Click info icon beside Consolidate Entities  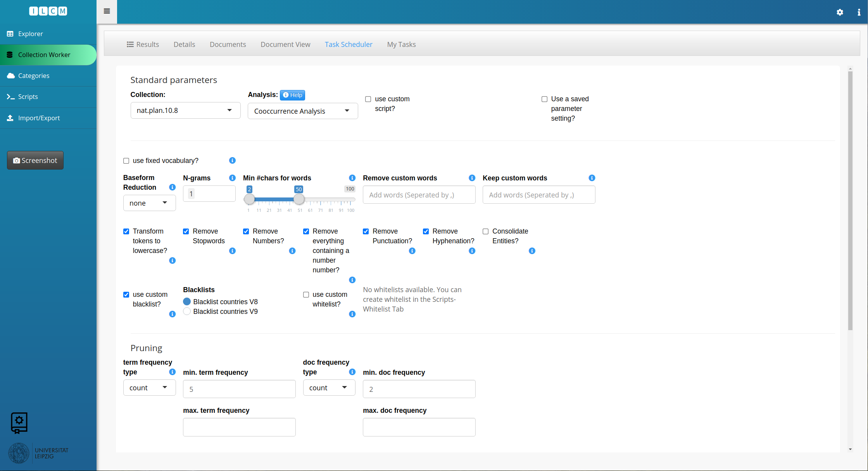coord(532,251)
